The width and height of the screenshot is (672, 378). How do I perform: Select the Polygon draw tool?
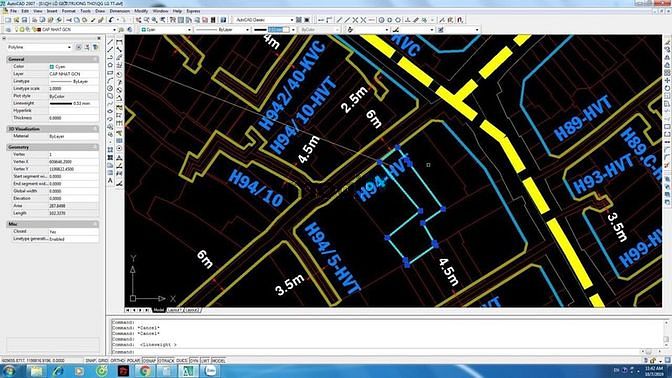tap(110, 65)
